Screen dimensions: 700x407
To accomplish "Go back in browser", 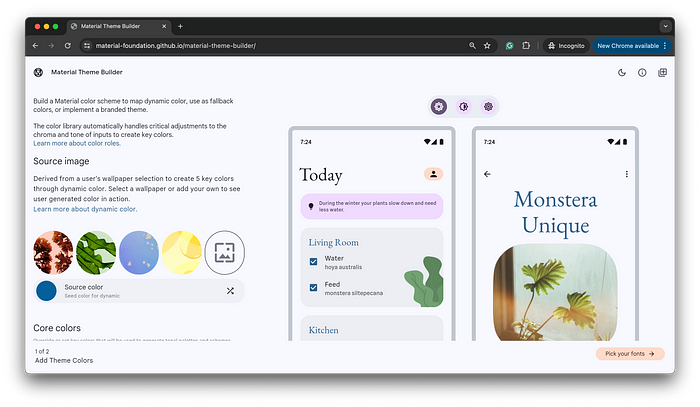I will tap(35, 46).
